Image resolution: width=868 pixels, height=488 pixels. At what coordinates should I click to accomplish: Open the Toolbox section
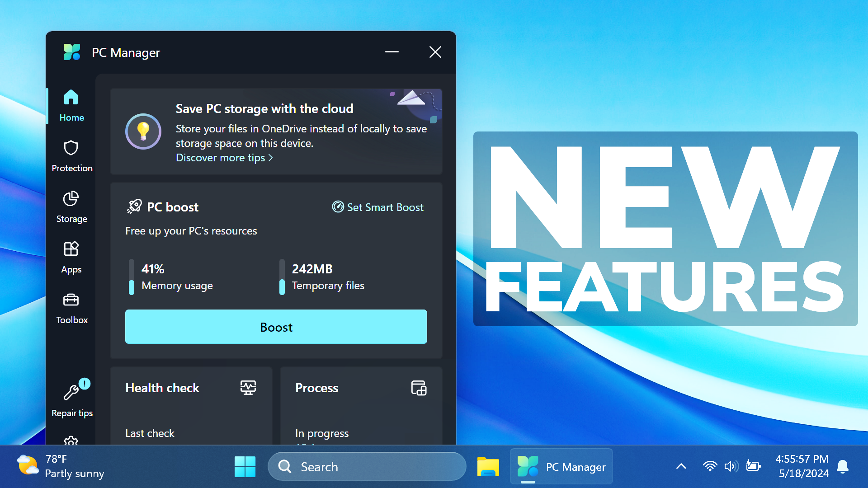click(71, 308)
